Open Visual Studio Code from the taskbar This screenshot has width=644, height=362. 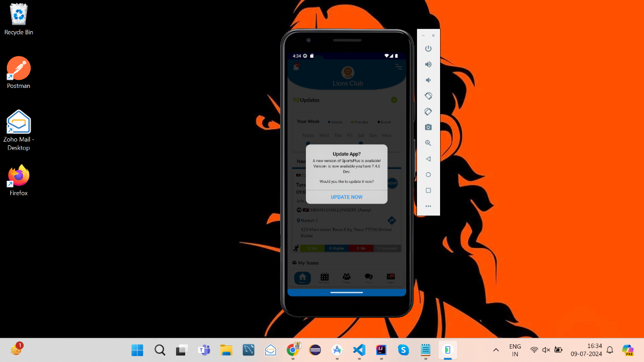click(359, 350)
